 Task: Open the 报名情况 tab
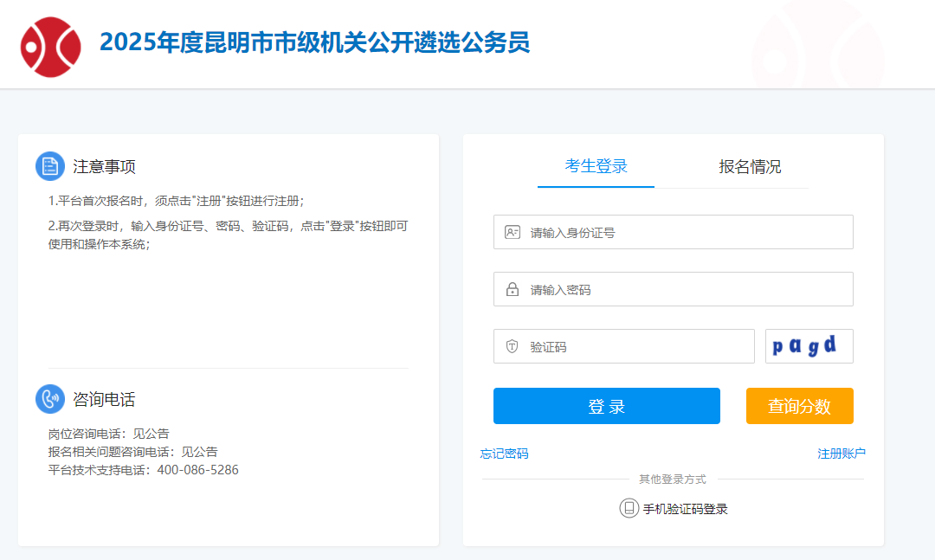point(750,167)
